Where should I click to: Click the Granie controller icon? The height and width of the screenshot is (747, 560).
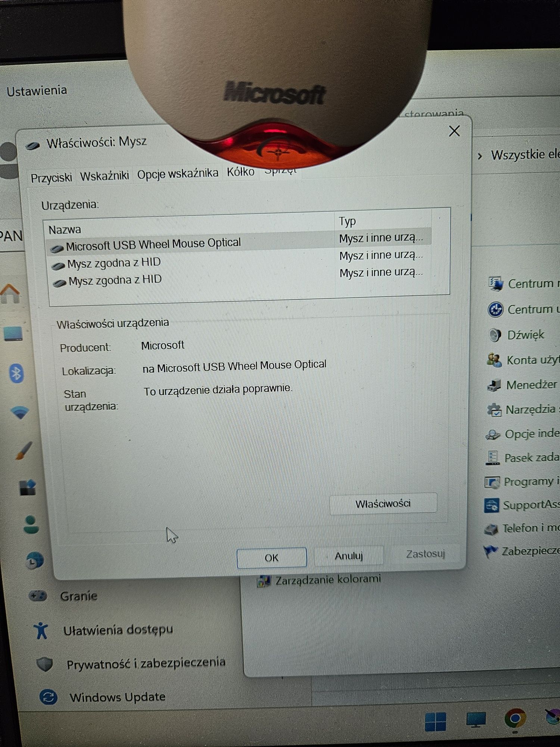pos(38,595)
